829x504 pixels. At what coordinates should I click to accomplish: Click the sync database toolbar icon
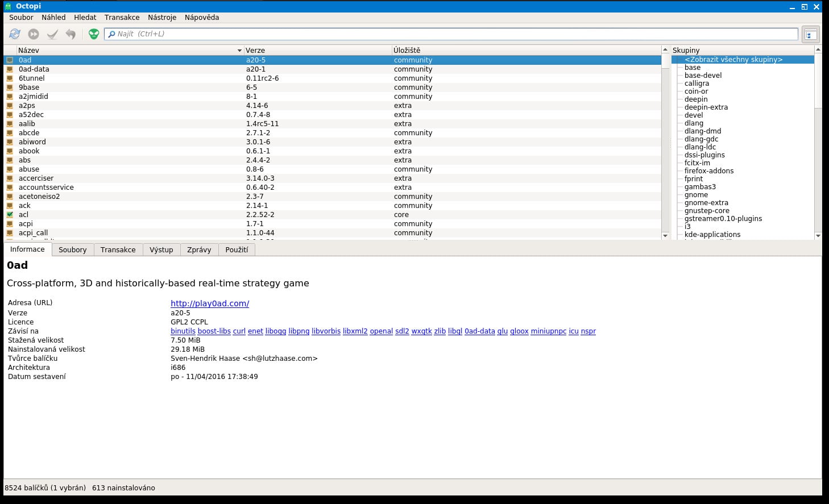point(15,34)
